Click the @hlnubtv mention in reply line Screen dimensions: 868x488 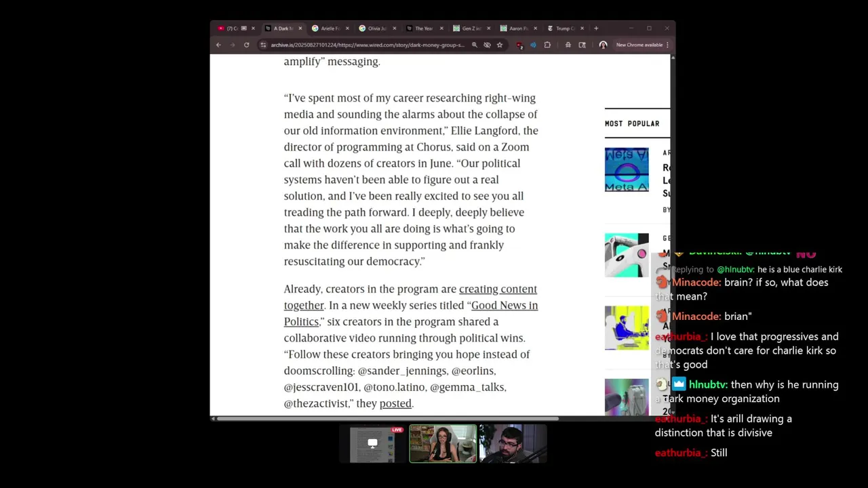tap(735, 270)
